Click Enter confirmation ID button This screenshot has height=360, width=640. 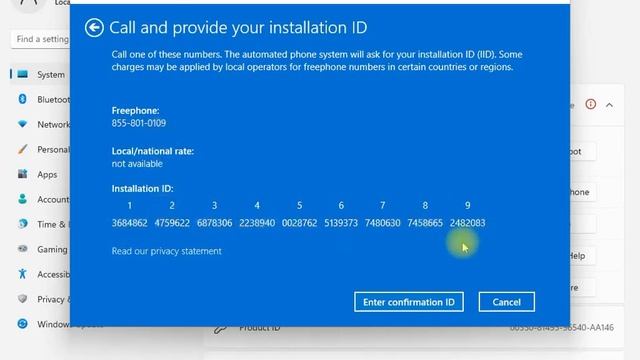pyautogui.click(x=409, y=302)
